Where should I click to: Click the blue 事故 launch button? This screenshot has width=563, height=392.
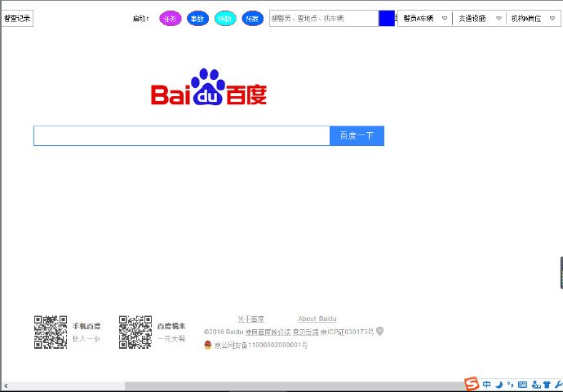197,18
